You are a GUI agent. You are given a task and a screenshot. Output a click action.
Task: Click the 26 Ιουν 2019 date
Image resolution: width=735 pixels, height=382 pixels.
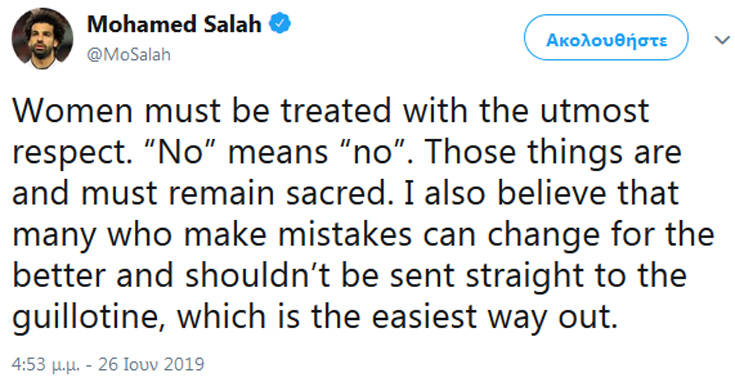click(x=151, y=364)
